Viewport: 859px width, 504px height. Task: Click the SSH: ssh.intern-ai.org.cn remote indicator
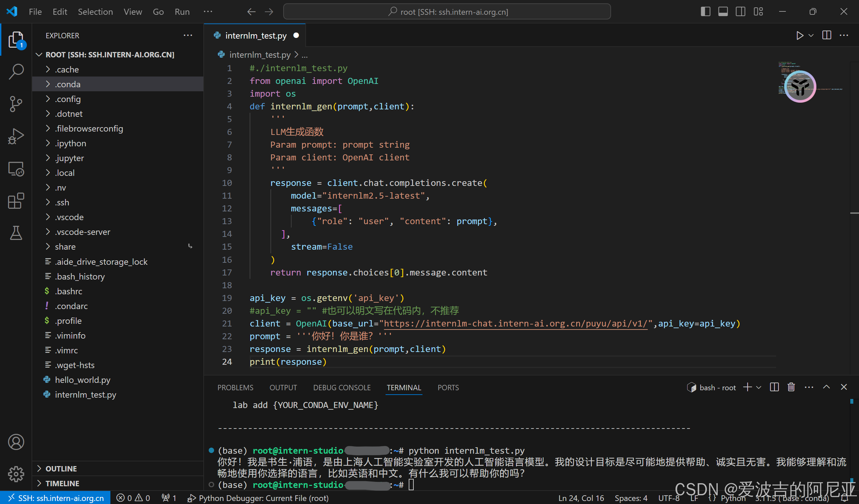point(55,498)
